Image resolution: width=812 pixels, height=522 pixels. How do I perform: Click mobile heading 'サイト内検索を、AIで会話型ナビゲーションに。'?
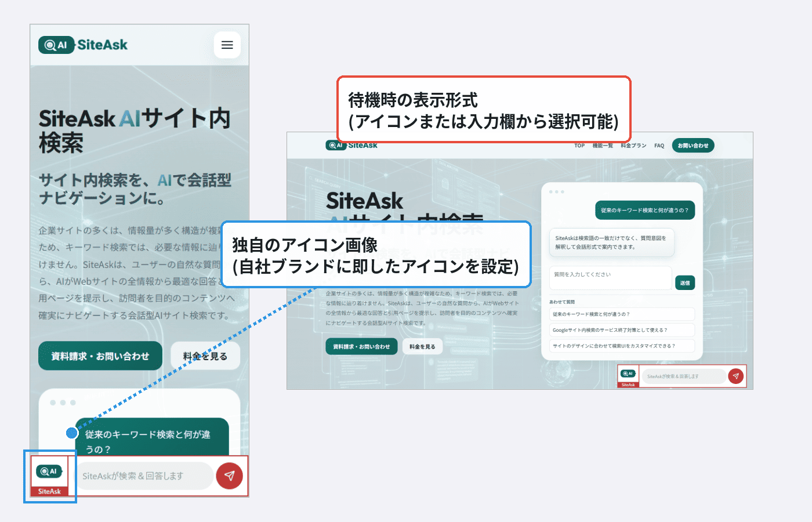tap(135, 189)
